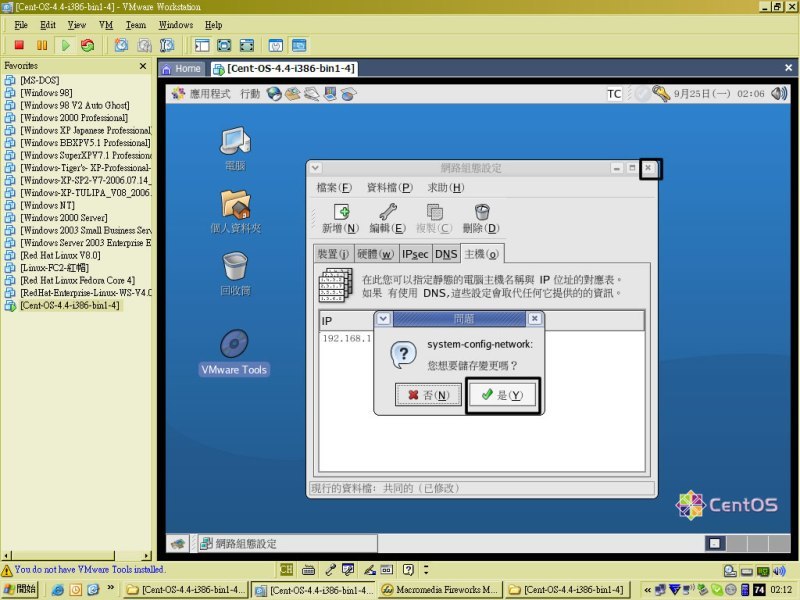
Task: Expand quick launch overflow chevron
Action: pos(111,588)
